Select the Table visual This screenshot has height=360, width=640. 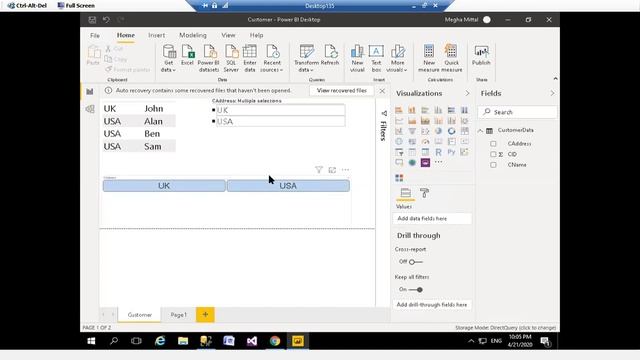[x=412, y=152]
